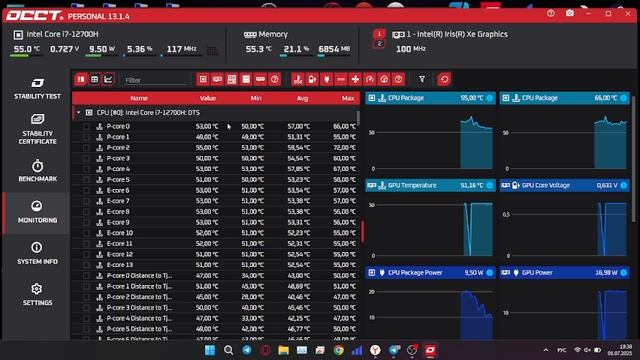Viewport: 640px width, 360px height.
Task: Show only current sensors minus icon
Action: [341, 80]
